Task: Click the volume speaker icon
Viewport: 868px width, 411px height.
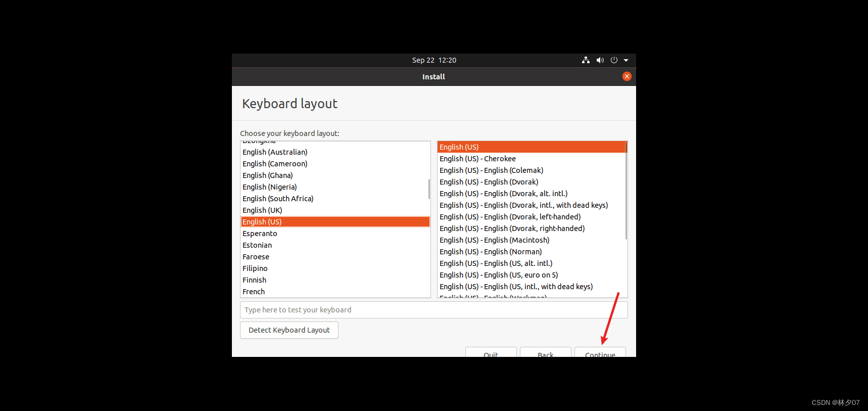Action: pyautogui.click(x=600, y=60)
